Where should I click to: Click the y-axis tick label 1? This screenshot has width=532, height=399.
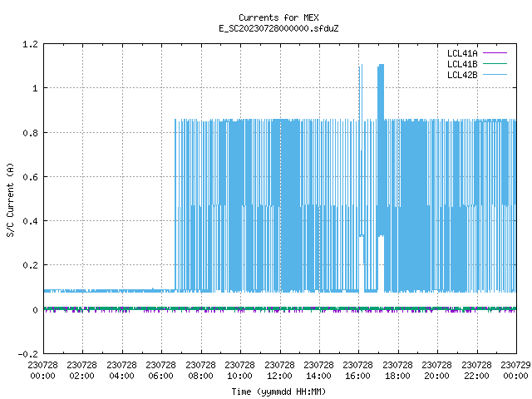pyautogui.click(x=35, y=89)
